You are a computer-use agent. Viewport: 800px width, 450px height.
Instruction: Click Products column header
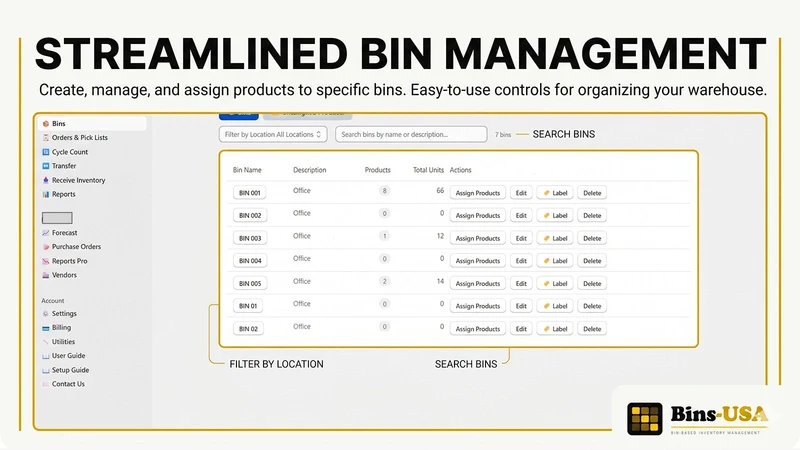click(x=378, y=170)
